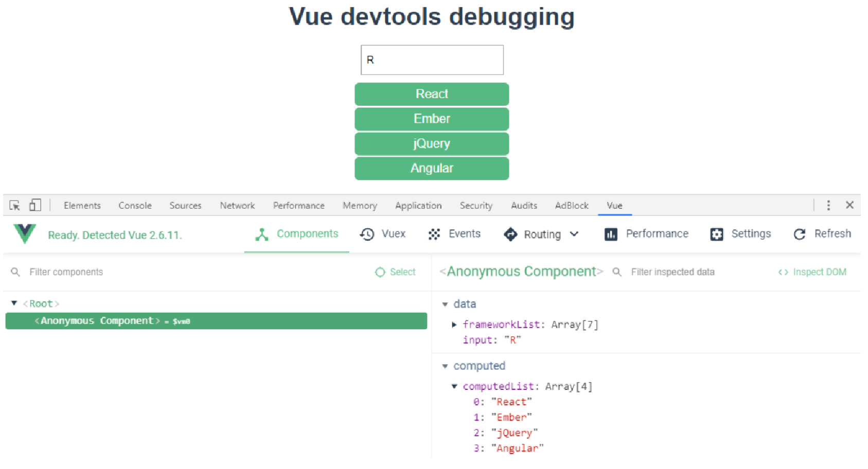
Task: Click the 3: "Angular" entry
Action: tap(508, 448)
